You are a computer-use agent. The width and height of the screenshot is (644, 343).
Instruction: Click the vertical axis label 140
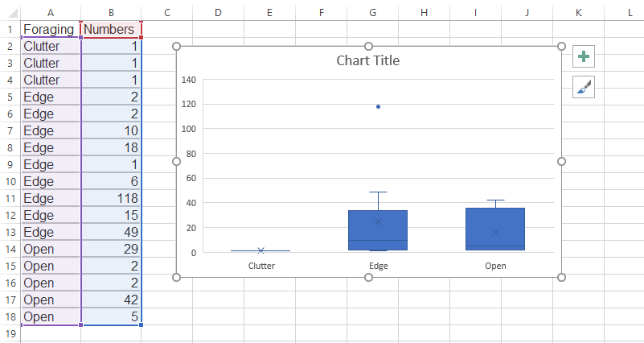pos(189,80)
